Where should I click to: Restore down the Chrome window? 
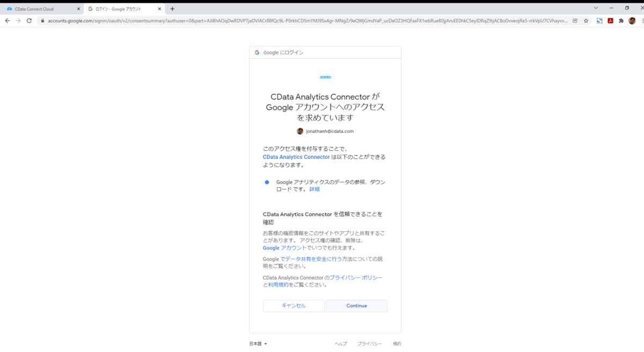click(627, 8)
